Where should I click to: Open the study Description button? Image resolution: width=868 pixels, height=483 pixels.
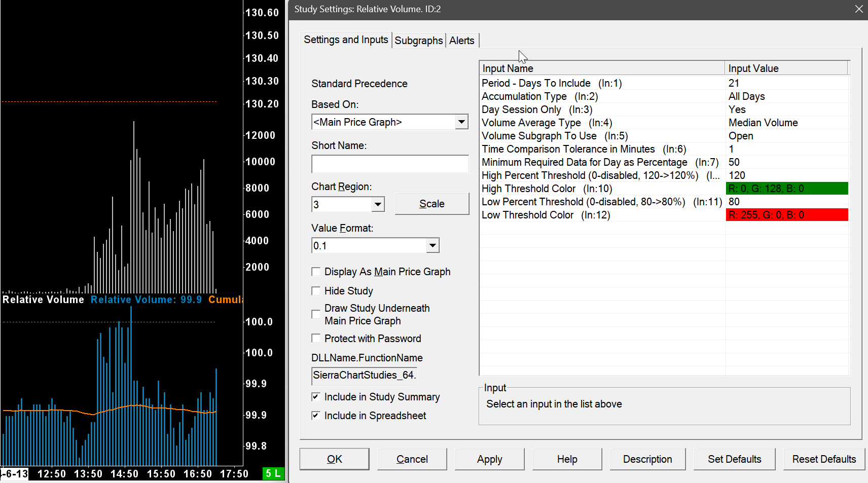[647, 459]
